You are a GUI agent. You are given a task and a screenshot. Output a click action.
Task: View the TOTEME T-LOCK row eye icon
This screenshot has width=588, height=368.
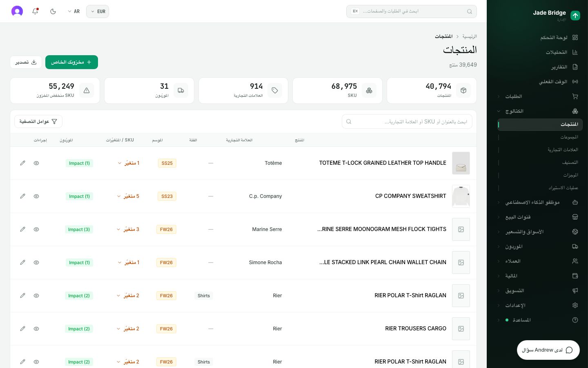pyautogui.click(x=36, y=163)
